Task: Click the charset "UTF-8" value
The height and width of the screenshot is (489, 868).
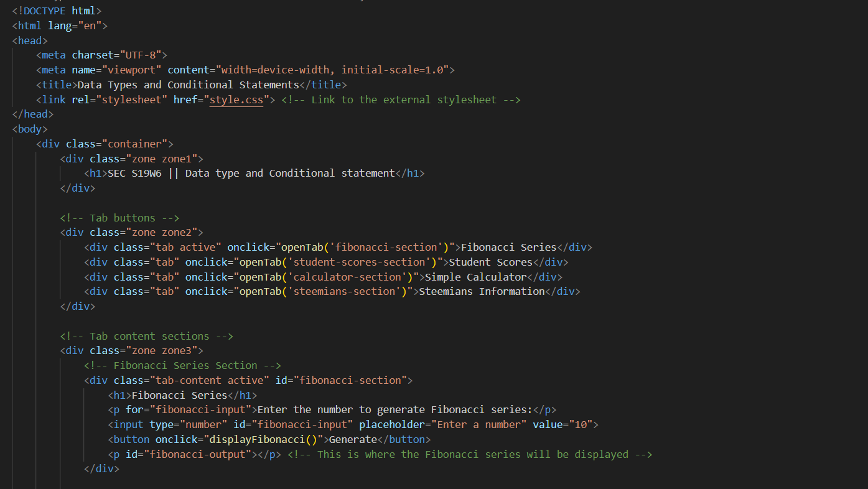Action: click(143, 55)
